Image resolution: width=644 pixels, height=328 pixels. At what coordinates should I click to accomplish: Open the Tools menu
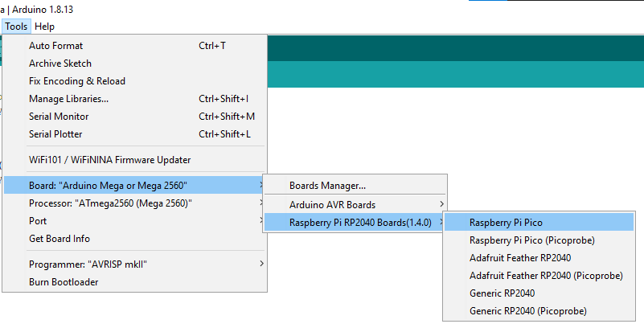click(x=16, y=27)
